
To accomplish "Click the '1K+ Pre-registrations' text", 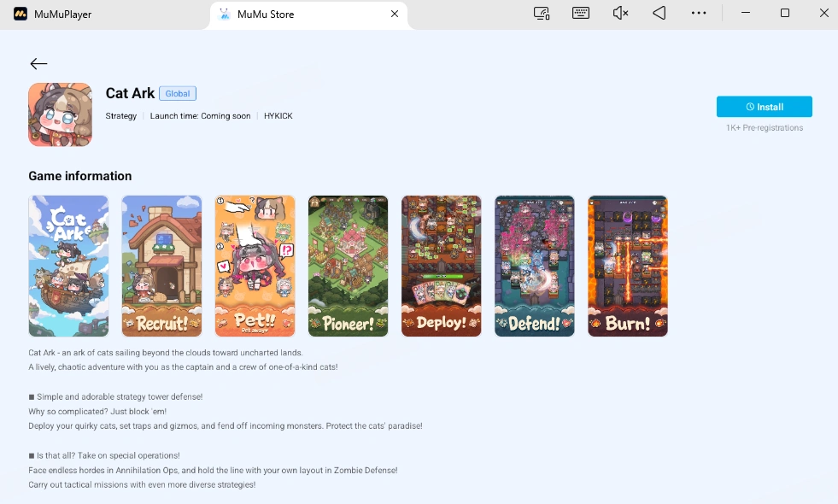I will [x=765, y=128].
